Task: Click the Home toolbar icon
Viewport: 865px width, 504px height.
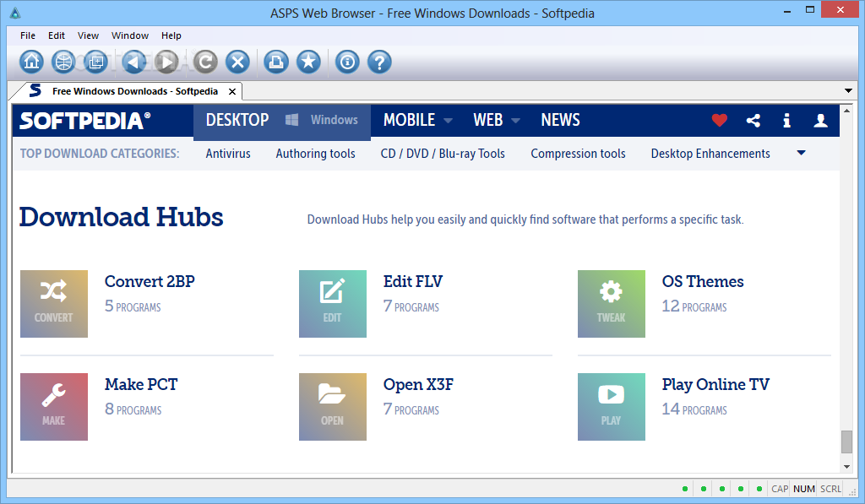Action: tap(31, 62)
